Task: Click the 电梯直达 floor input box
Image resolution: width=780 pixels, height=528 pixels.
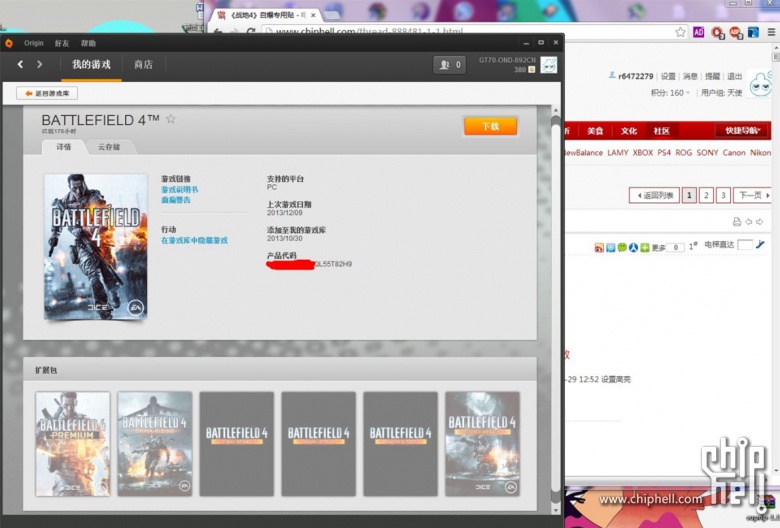Action: tap(745, 244)
